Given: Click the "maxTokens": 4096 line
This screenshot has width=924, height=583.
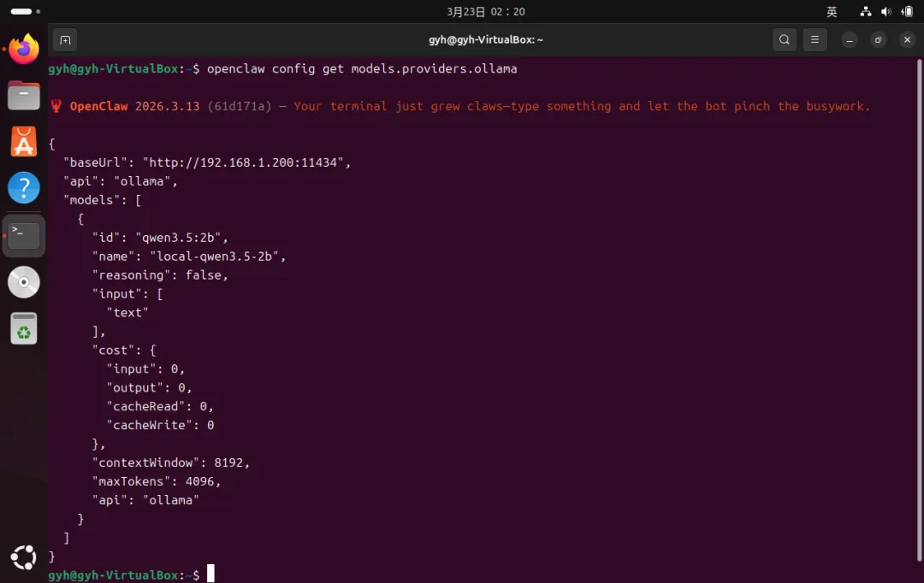Looking at the screenshot, I should click(157, 482).
